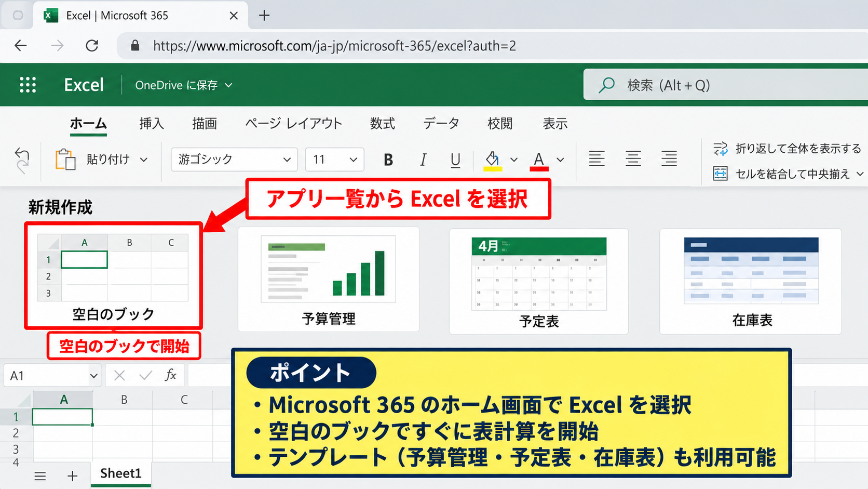Open the 描画 ribbon tab
This screenshot has height=489, width=868.
pyautogui.click(x=205, y=124)
